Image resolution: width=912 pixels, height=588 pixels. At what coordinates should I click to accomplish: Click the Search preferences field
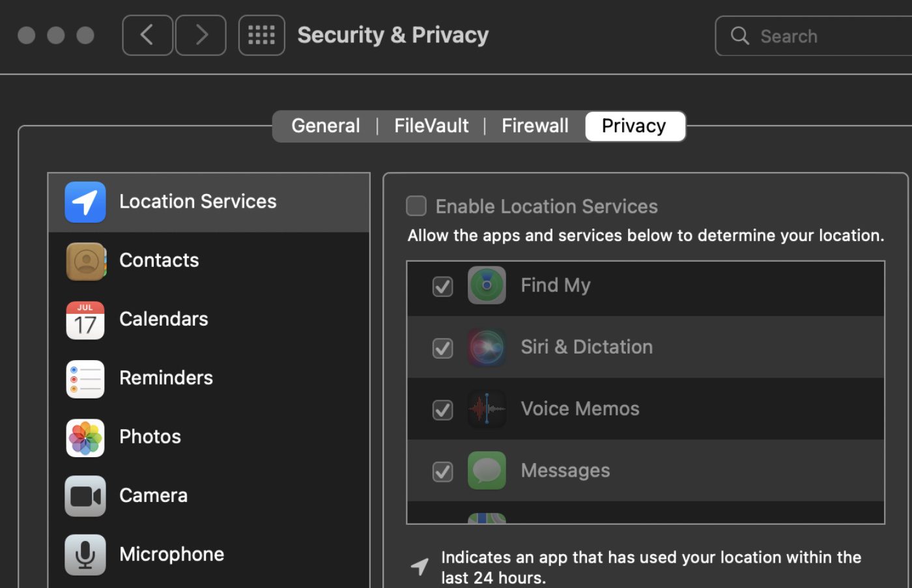(x=821, y=36)
